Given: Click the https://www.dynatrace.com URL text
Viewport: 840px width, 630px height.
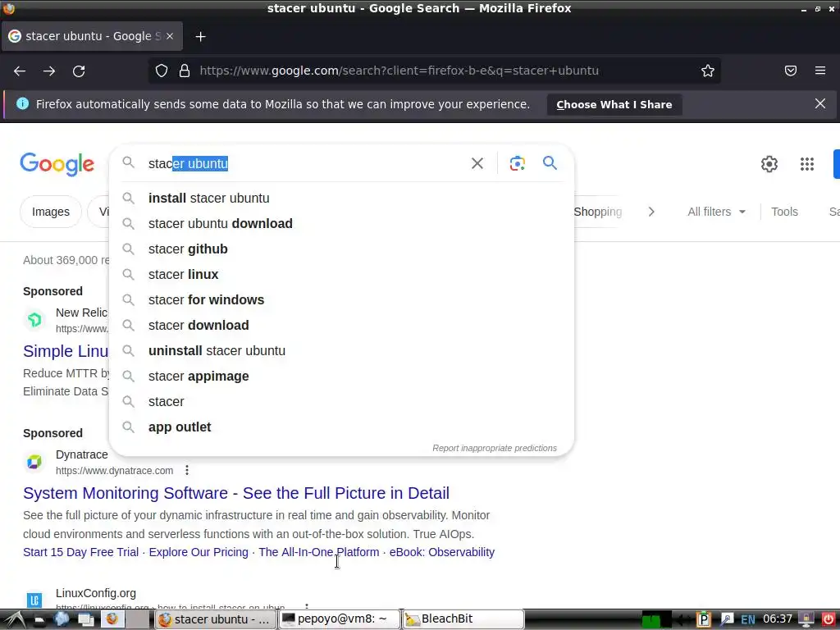Looking at the screenshot, I should [115, 471].
